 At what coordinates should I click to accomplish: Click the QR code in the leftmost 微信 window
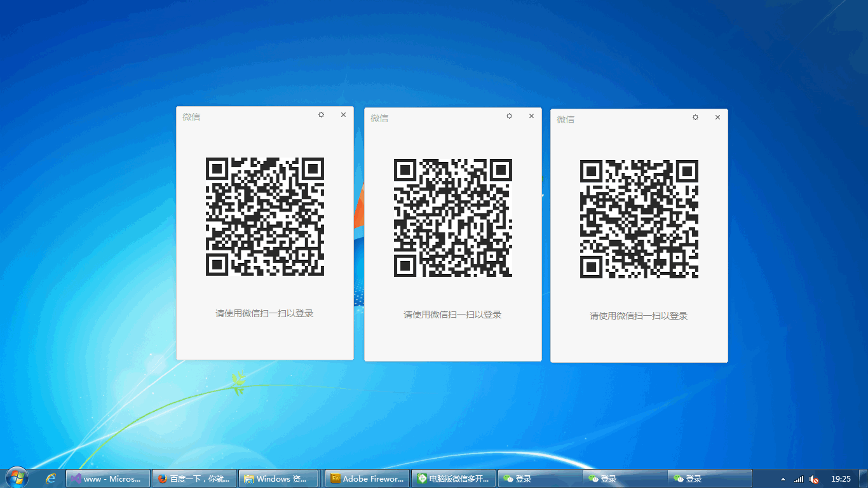coord(265,217)
